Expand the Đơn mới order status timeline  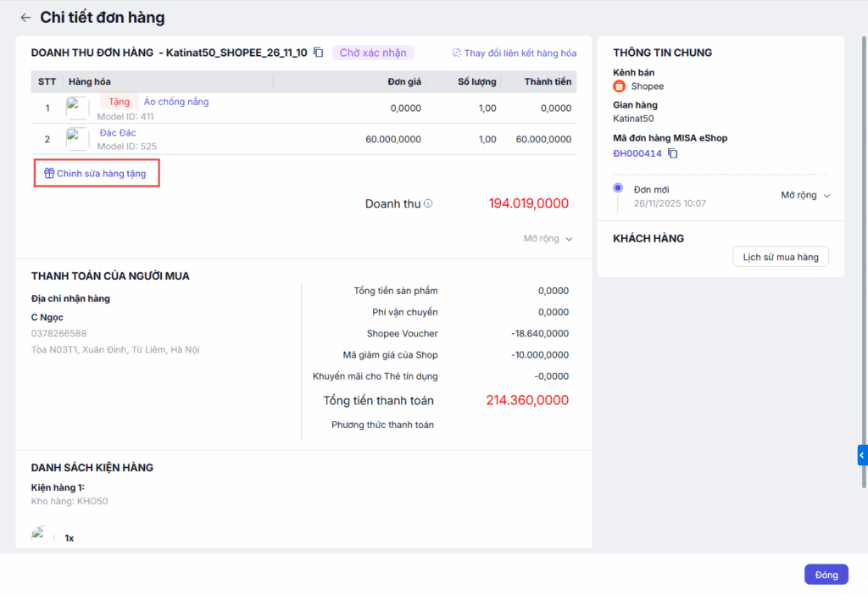click(804, 195)
